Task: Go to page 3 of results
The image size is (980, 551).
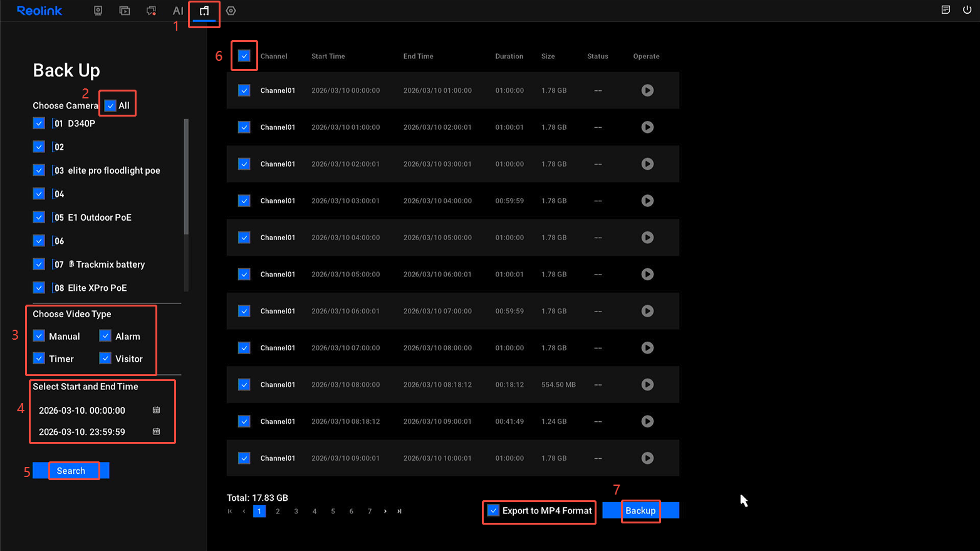Action: tap(296, 512)
